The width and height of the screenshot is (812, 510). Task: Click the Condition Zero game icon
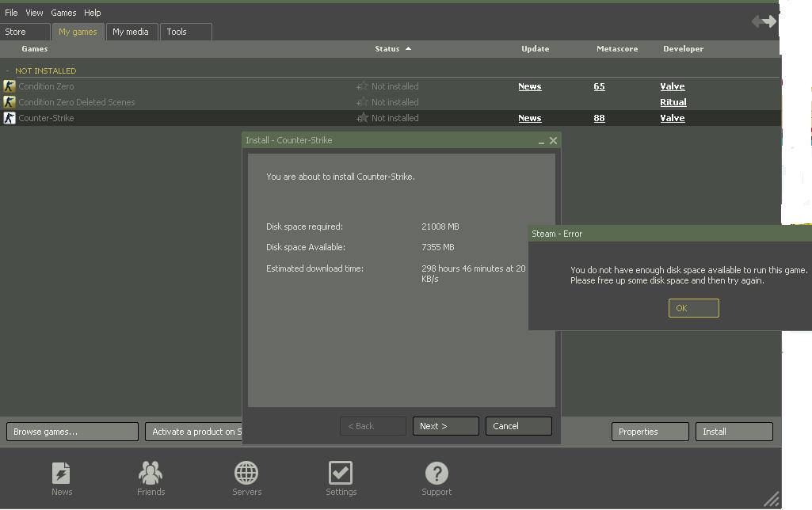point(10,86)
